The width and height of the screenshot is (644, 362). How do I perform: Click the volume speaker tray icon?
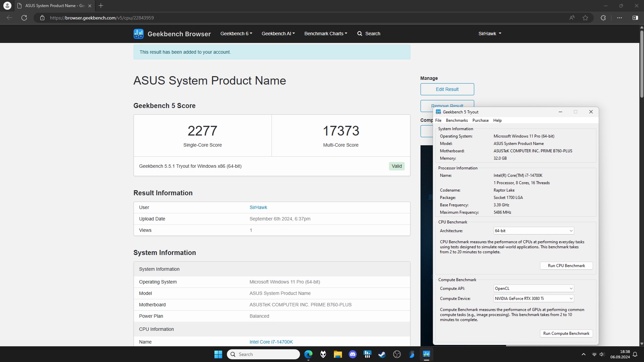602,354
